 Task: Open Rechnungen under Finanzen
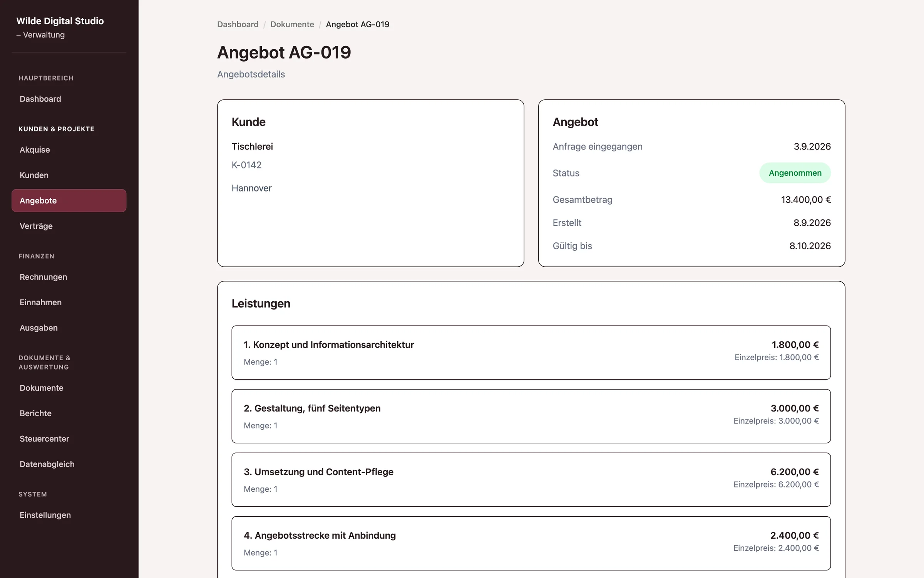(x=69, y=277)
